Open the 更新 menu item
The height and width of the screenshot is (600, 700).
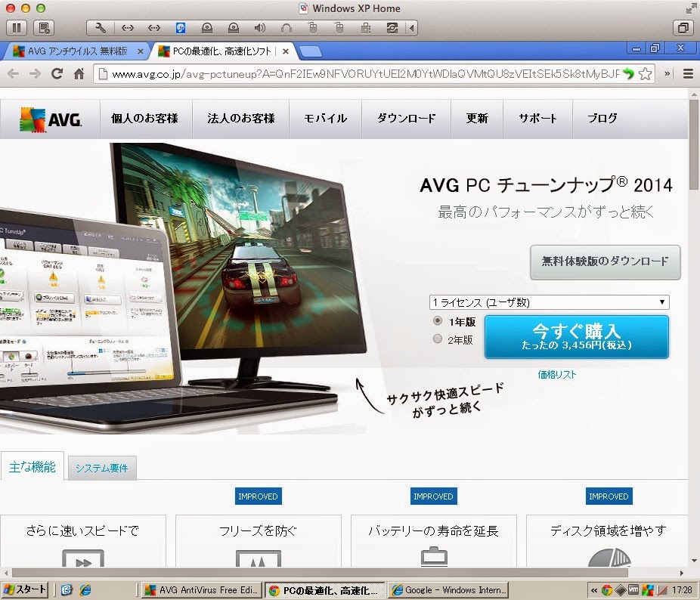point(477,119)
